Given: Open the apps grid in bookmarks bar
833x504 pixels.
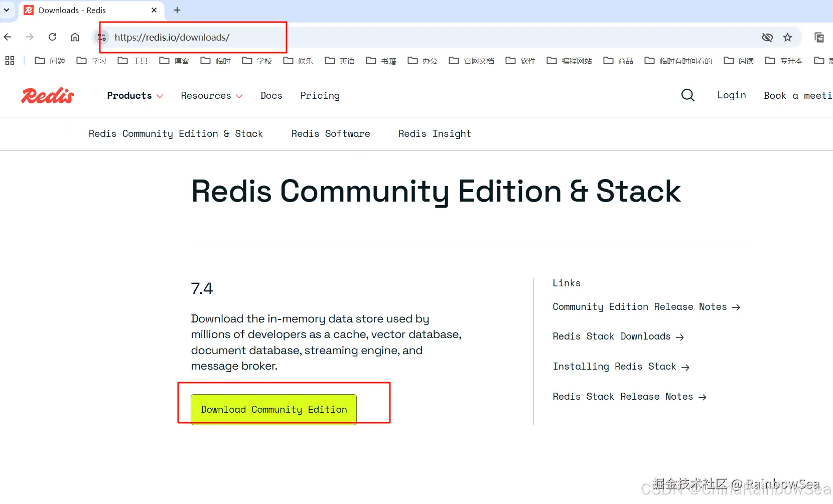Looking at the screenshot, I should point(10,61).
